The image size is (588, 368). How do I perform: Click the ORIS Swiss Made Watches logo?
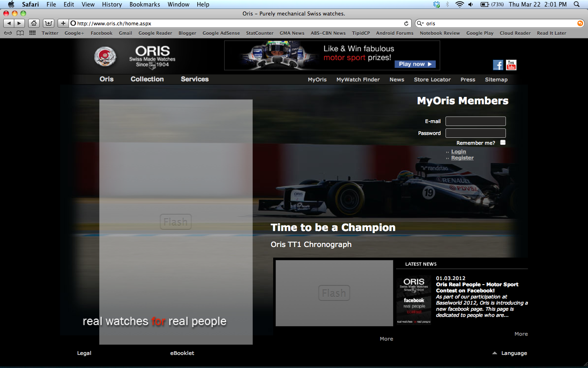(x=152, y=56)
